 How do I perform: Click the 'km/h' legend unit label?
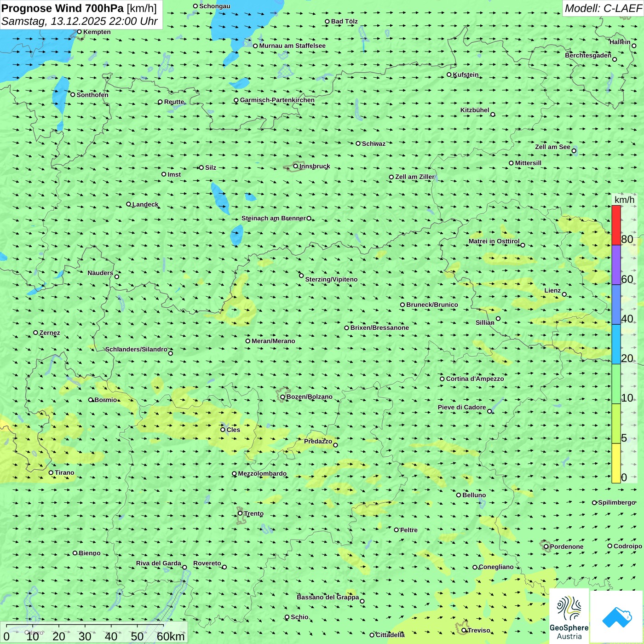click(624, 200)
